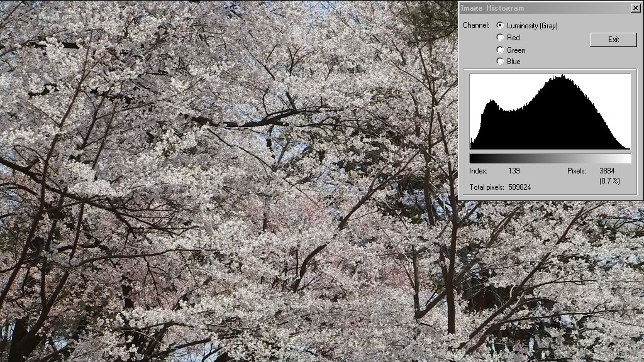Click the Channel: label
Viewport: 644px width, 362px height.
pyautogui.click(x=476, y=25)
